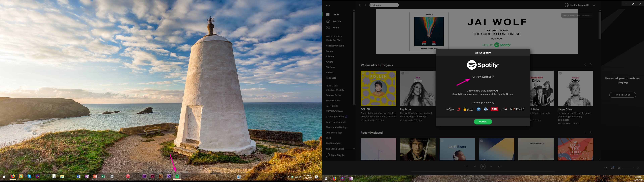Open Artists in Your Library

click(330, 62)
